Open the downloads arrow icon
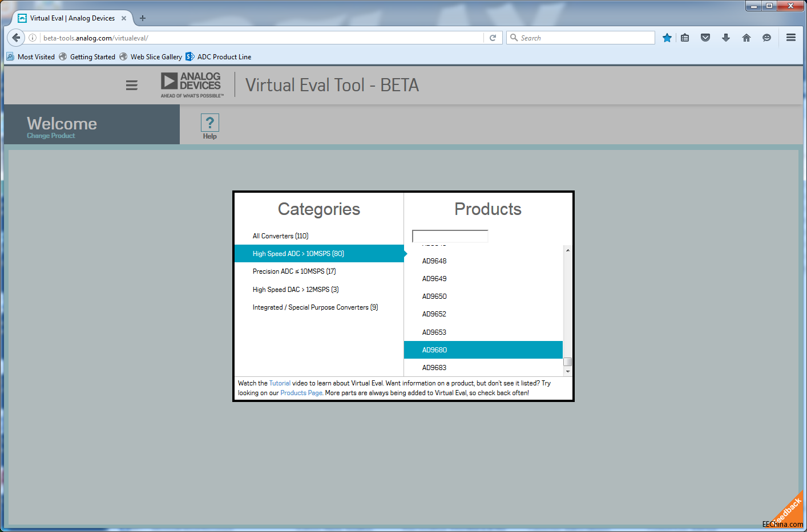The width and height of the screenshot is (807, 532). point(726,38)
